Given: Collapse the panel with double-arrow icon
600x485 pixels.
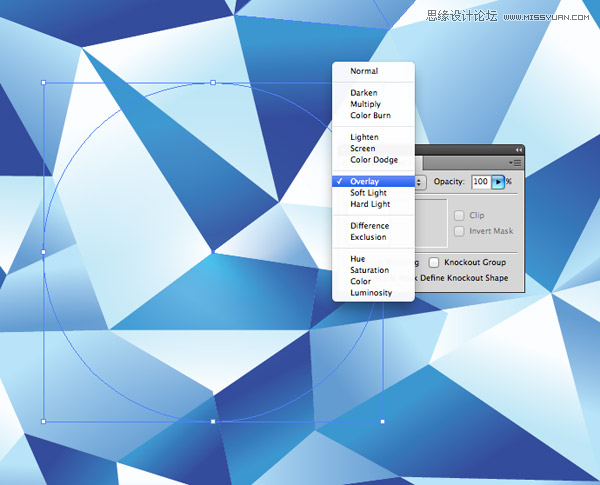Looking at the screenshot, I should 518,150.
